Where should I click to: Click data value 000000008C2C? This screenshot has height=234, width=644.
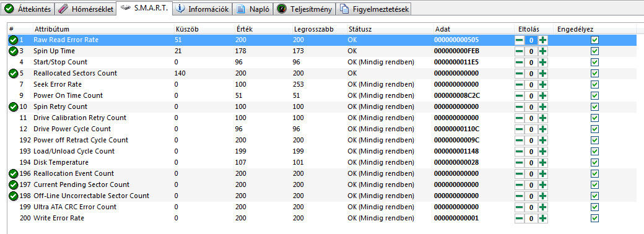point(456,95)
